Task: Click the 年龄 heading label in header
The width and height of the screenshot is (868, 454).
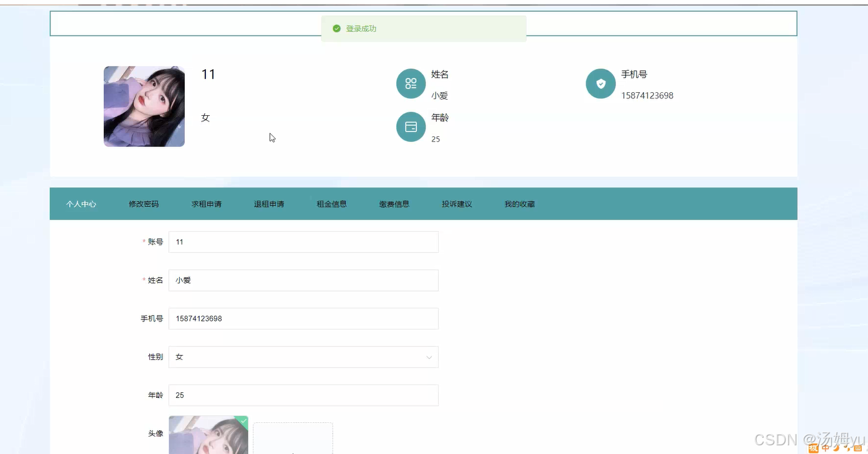Action: 440,118
